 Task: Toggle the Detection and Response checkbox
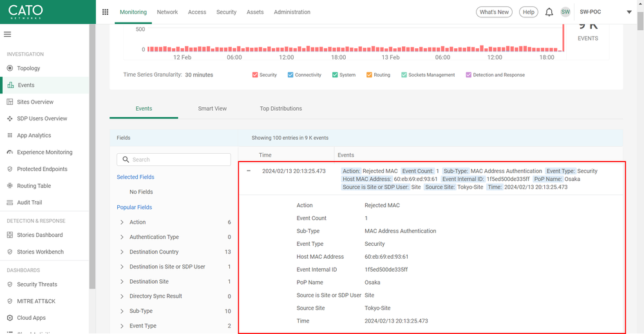[x=469, y=75]
